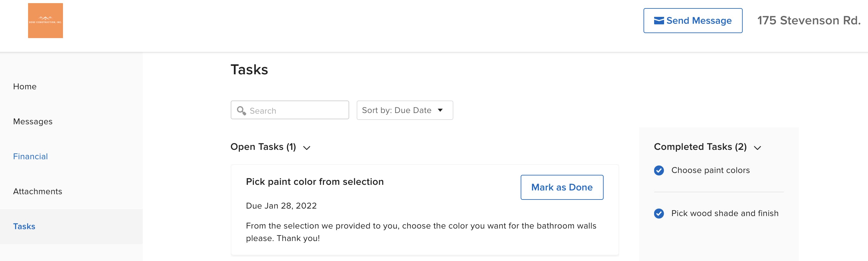Navigate to the Financial section
The width and height of the screenshot is (868, 261).
tap(30, 156)
